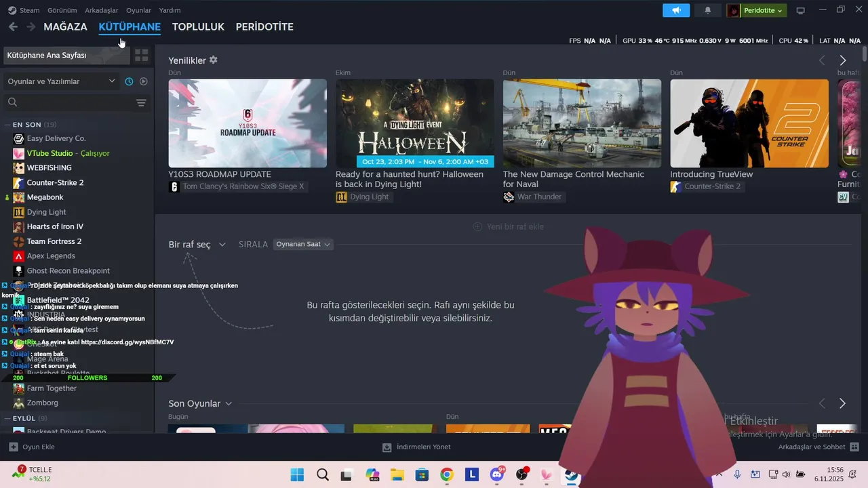This screenshot has height=488, width=868.
Task: Show next Yenilikler news items arrow
Action: (843, 60)
